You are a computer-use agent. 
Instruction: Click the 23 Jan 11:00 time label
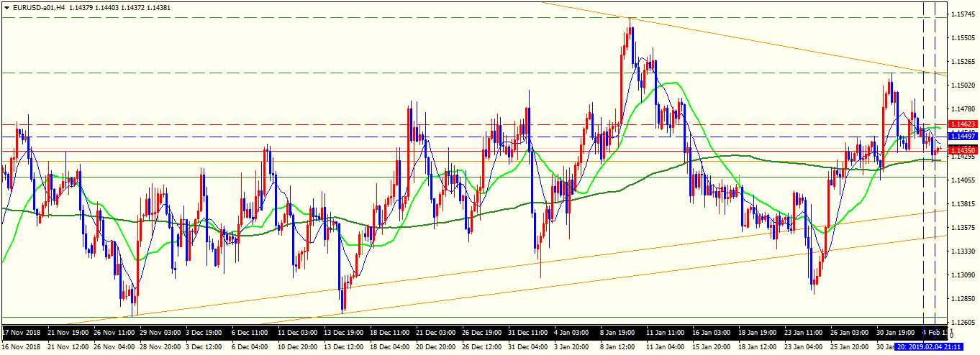point(804,333)
